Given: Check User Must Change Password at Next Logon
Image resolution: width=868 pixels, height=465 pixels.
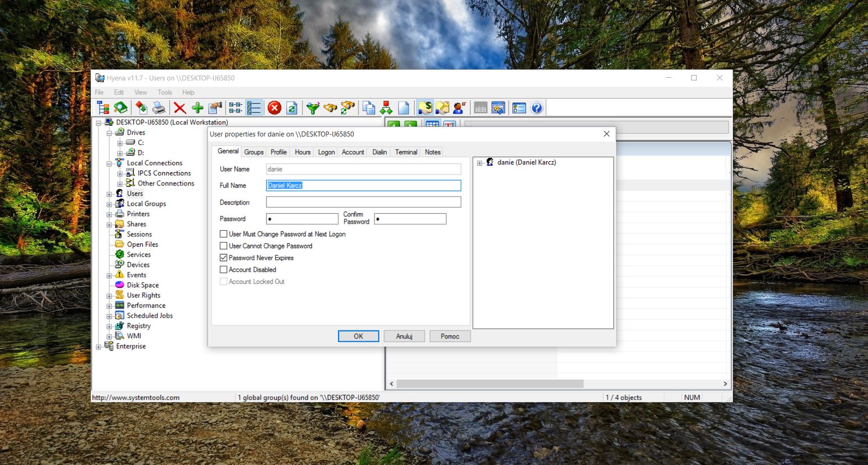Looking at the screenshot, I should click(224, 234).
